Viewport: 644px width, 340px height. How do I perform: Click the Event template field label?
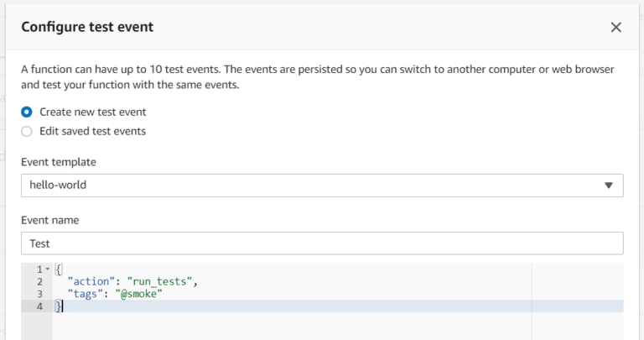pyautogui.click(x=58, y=162)
